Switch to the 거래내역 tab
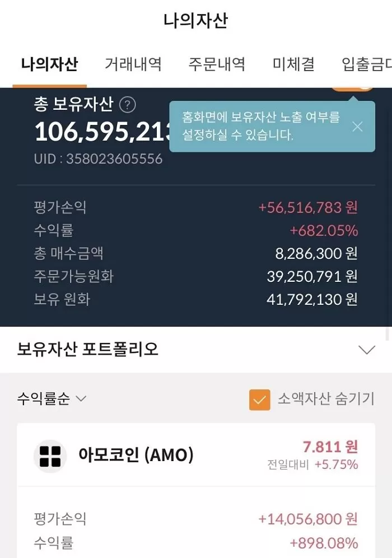The height and width of the screenshot is (558, 392). tap(132, 64)
